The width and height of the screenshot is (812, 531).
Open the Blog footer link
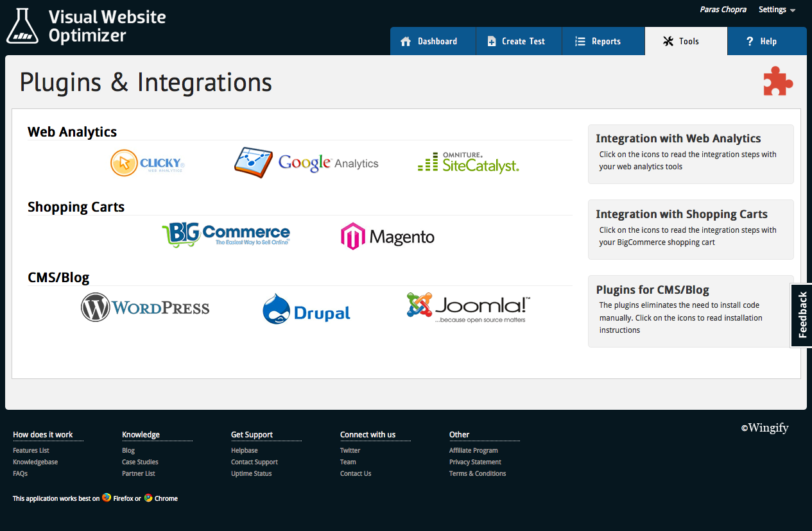coord(128,450)
